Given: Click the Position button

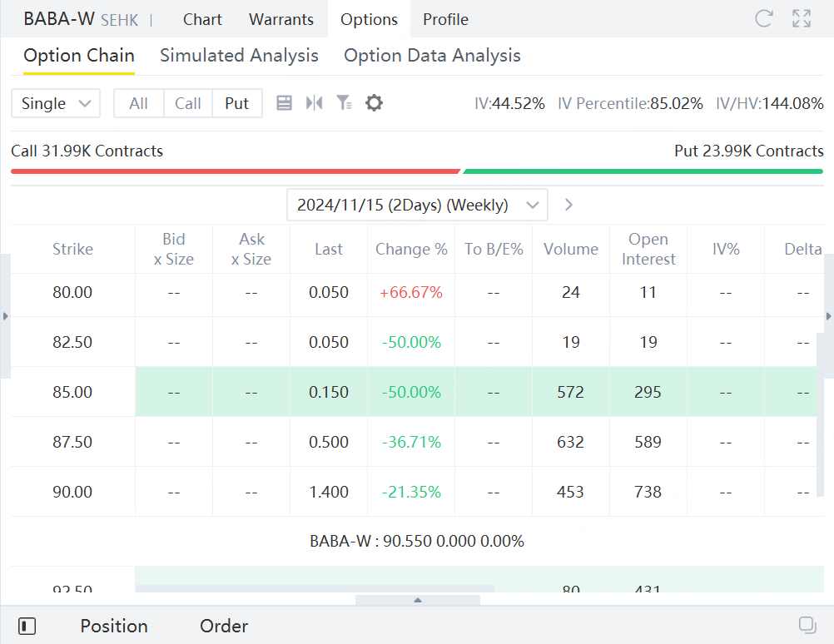Looking at the screenshot, I should click(114, 626).
